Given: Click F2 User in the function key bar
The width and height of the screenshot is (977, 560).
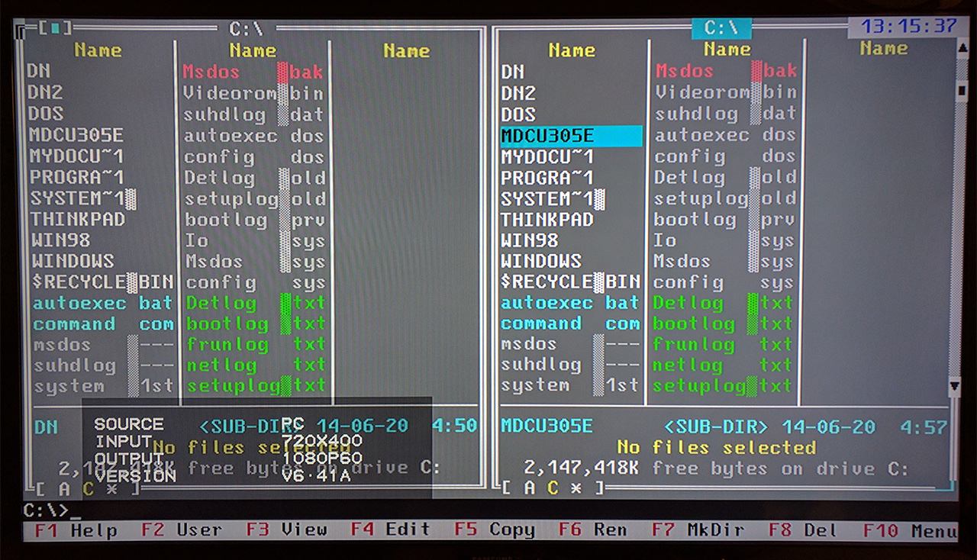Looking at the screenshot, I should 181,529.
